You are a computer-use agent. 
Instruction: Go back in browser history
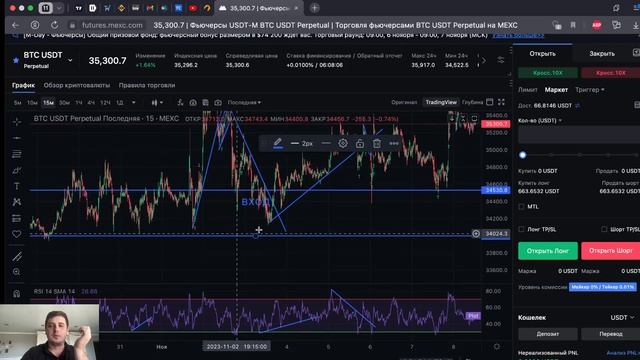coord(16,25)
